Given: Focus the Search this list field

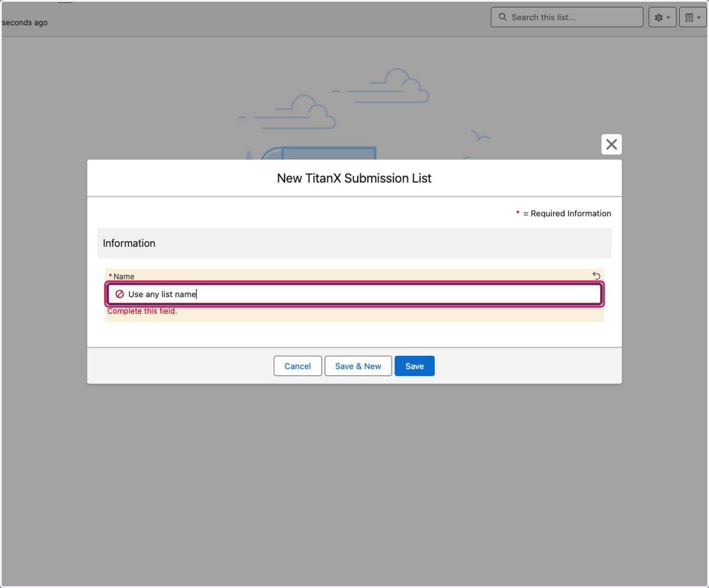Looking at the screenshot, I should pyautogui.click(x=567, y=17).
